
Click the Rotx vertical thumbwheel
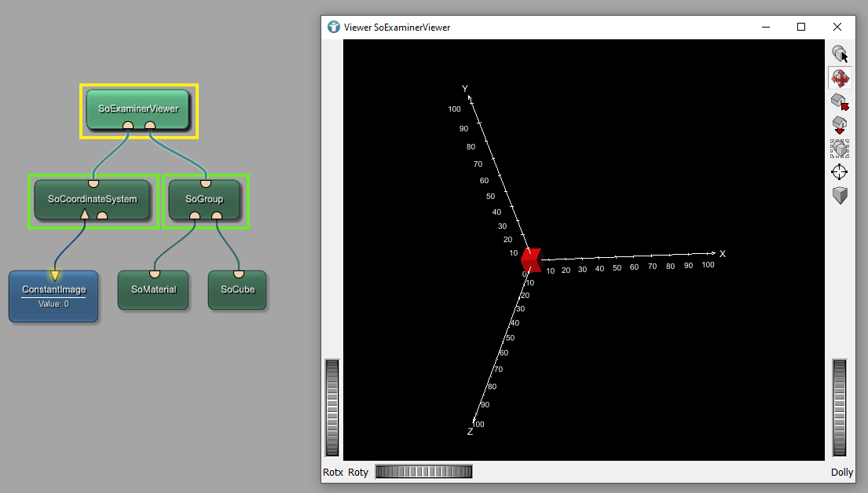coord(332,407)
